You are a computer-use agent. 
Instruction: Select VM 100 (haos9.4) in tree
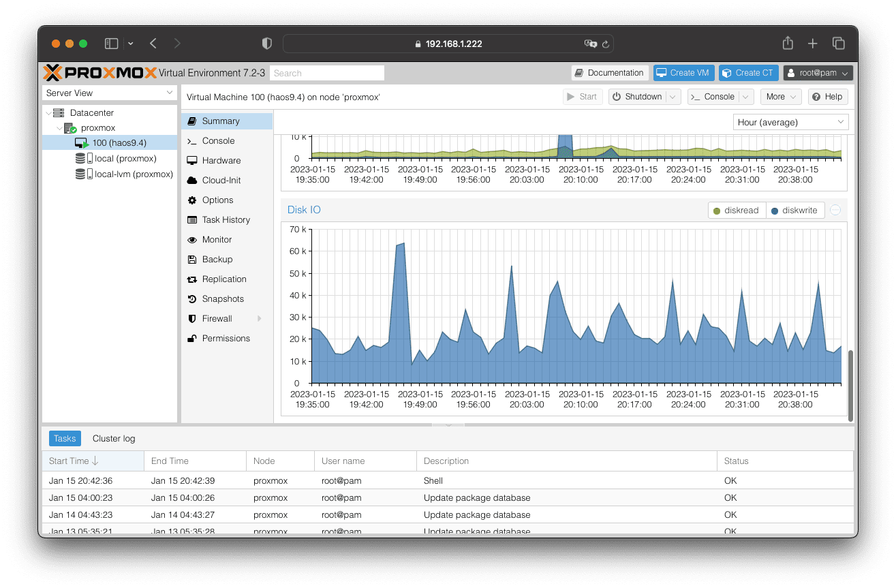[119, 142]
